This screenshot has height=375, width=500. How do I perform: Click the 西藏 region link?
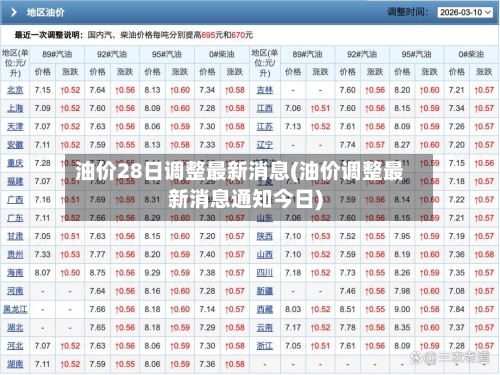[x=265, y=309]
